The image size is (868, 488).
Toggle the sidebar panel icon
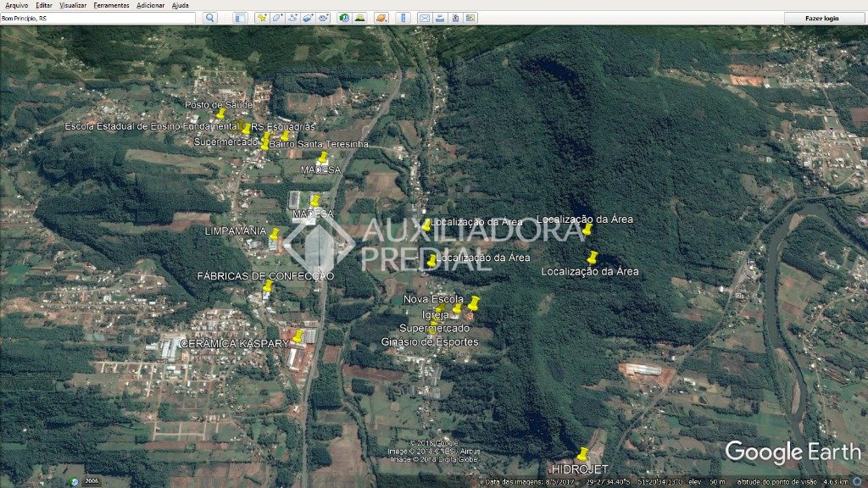241,18
